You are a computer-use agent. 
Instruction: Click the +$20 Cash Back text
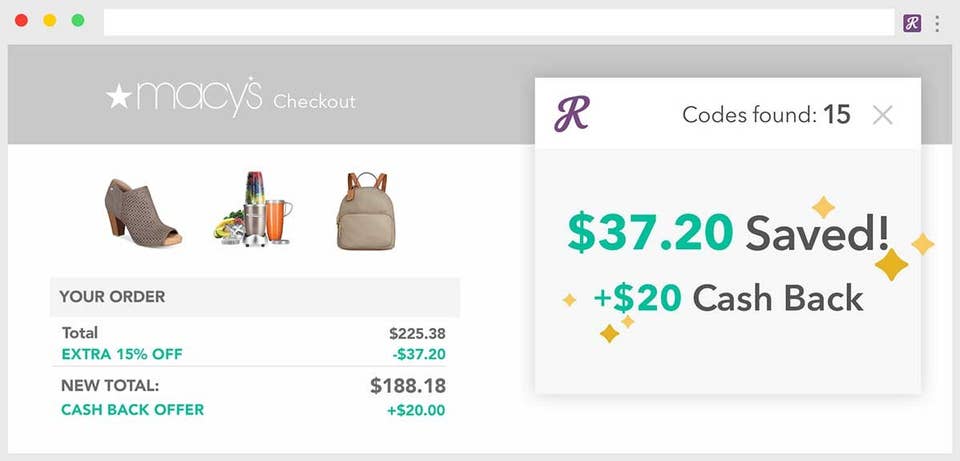[729, 298]
